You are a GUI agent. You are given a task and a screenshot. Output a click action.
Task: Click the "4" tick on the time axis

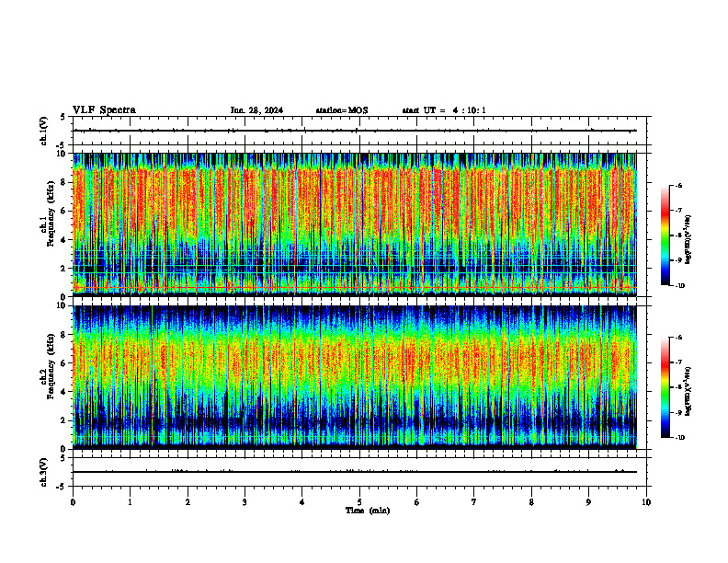302,502
